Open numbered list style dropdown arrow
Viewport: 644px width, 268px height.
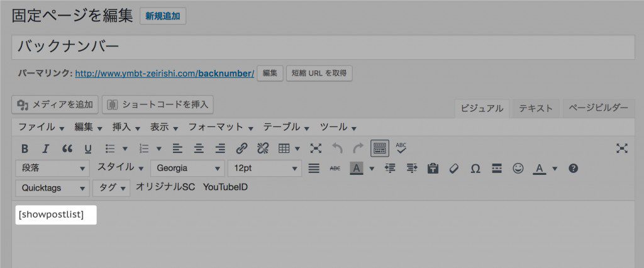[159, 148]
